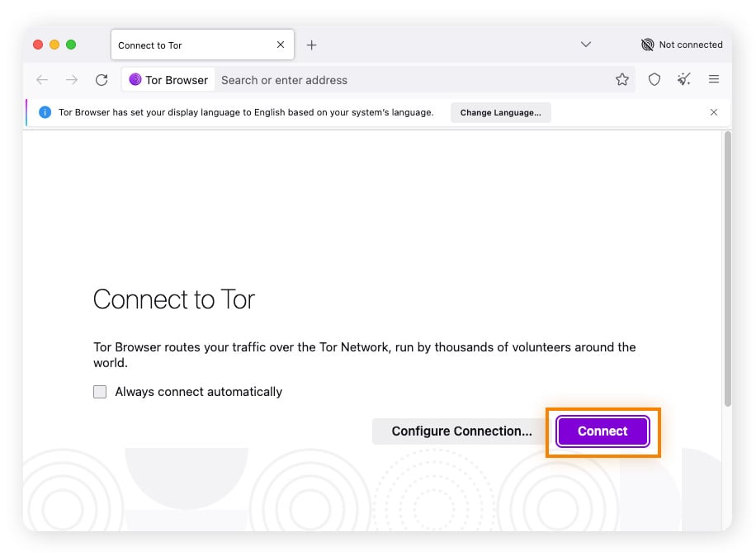Minimize window using the yellow button
The width and height of the screenshot is (756, 556).
point(54,45)
